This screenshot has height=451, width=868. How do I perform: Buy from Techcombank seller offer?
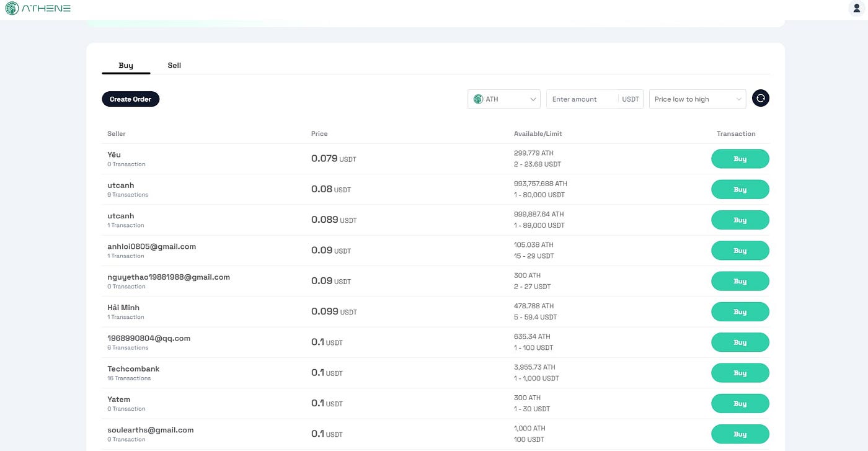pos(740,373)
